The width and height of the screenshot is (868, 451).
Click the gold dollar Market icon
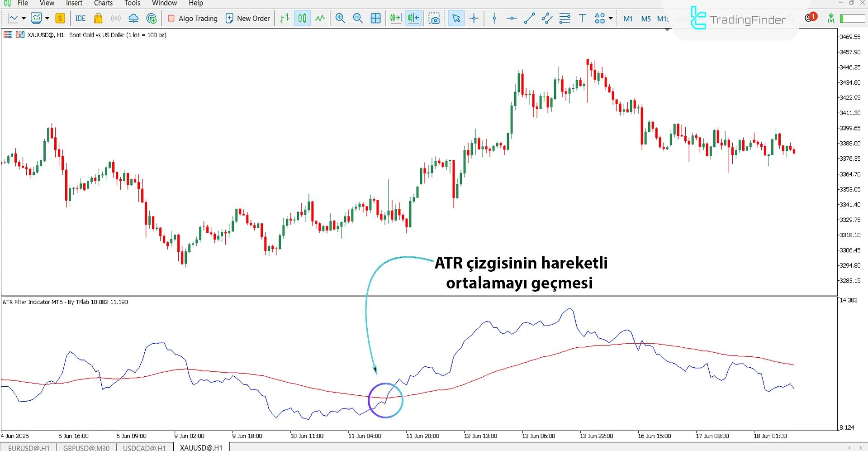click(60, 19)
